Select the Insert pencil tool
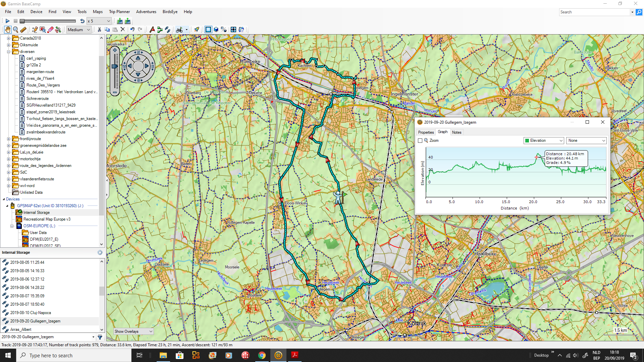The height and width of the screenshot is (362, 644). click(35, 29)
